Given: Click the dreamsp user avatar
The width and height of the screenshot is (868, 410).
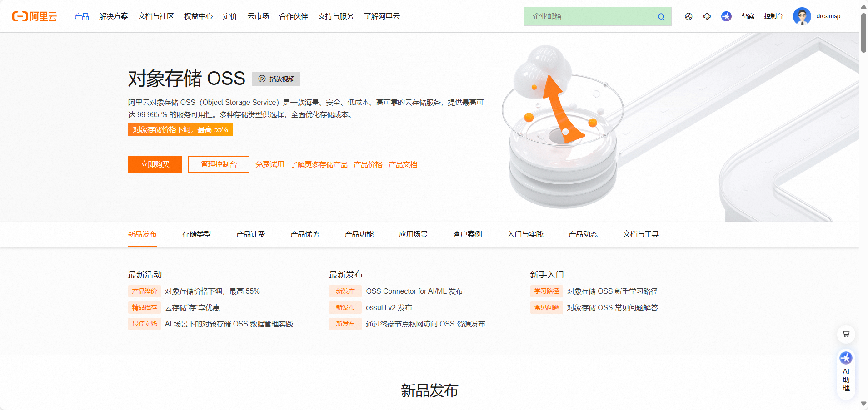Looking at the screenshot, I should 802,16.
